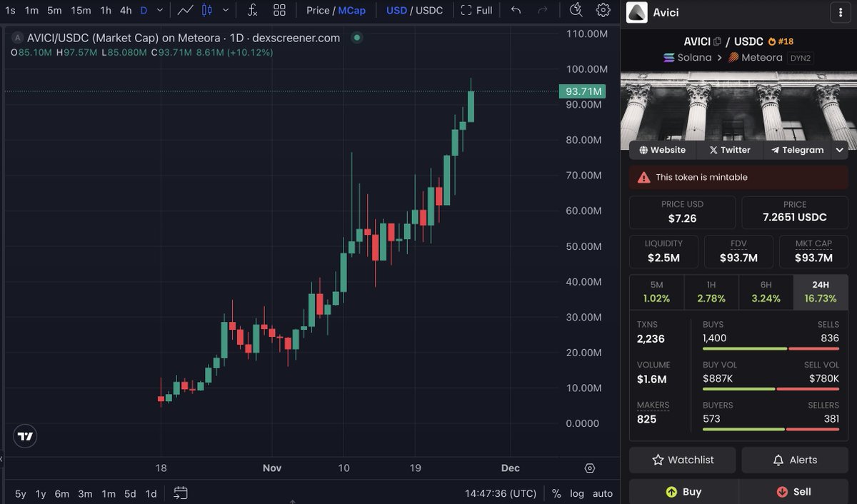Open the price scale settings hexagon icon
Image resolution: width=857 pixels, height=504 pixels.
590,468
